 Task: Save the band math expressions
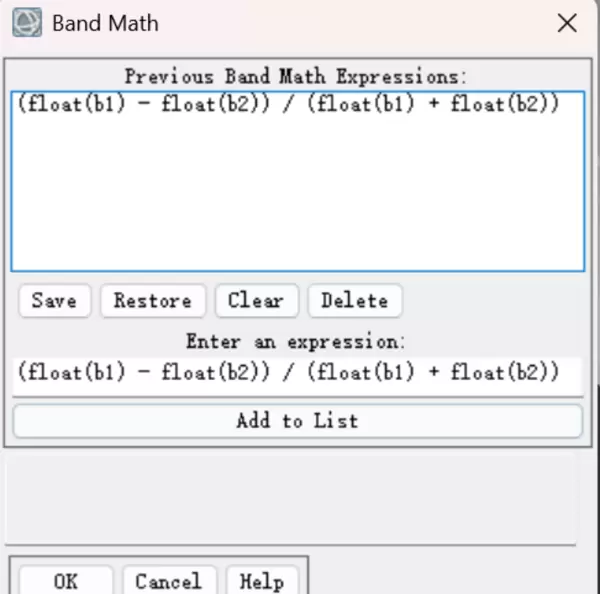(54, 300)
